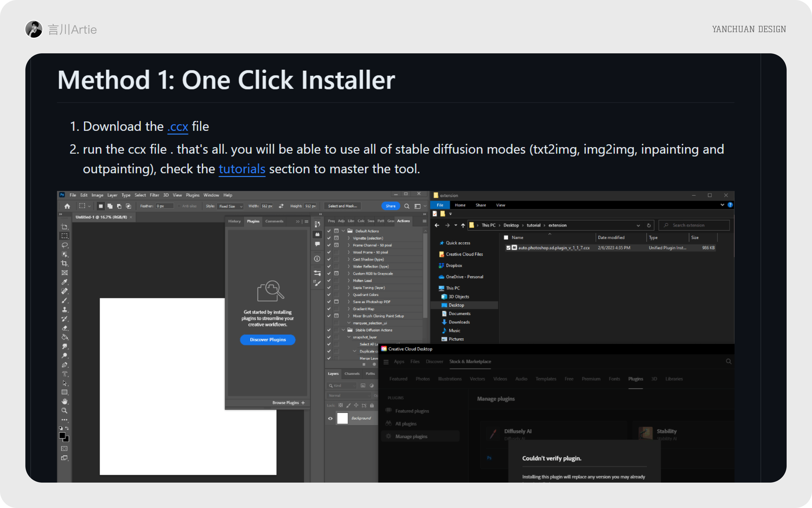The width and height of the screenshot is (812, 508).
Task: Select the Object Selection tool
Action: pyautogui.click(x=64, y=254)
